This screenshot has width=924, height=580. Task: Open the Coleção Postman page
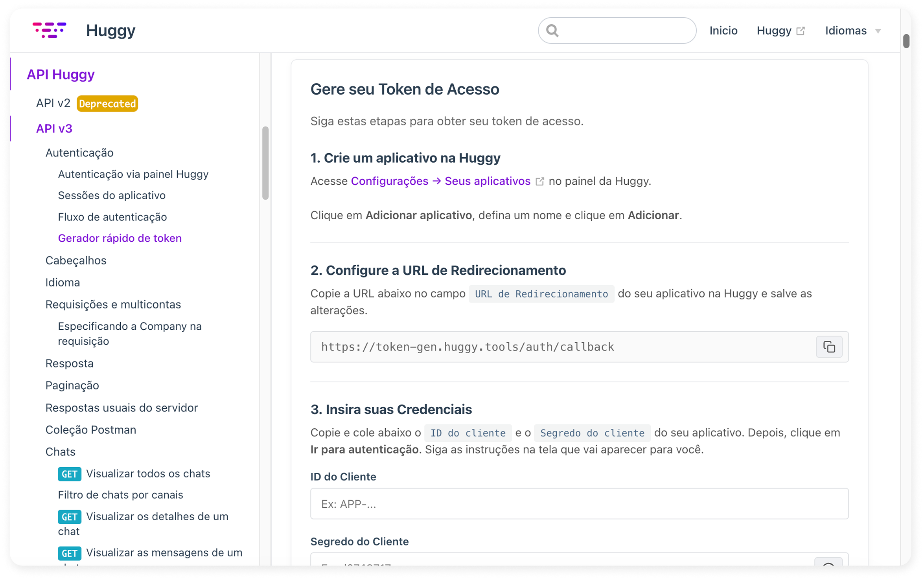(91, 429)
